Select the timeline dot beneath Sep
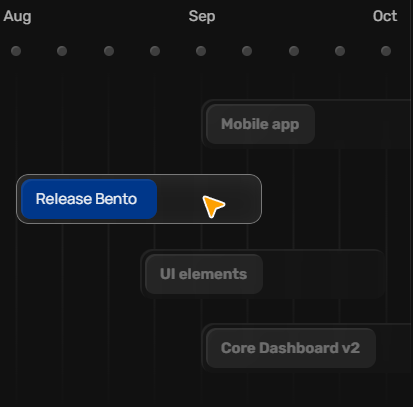 pos(201,51)
